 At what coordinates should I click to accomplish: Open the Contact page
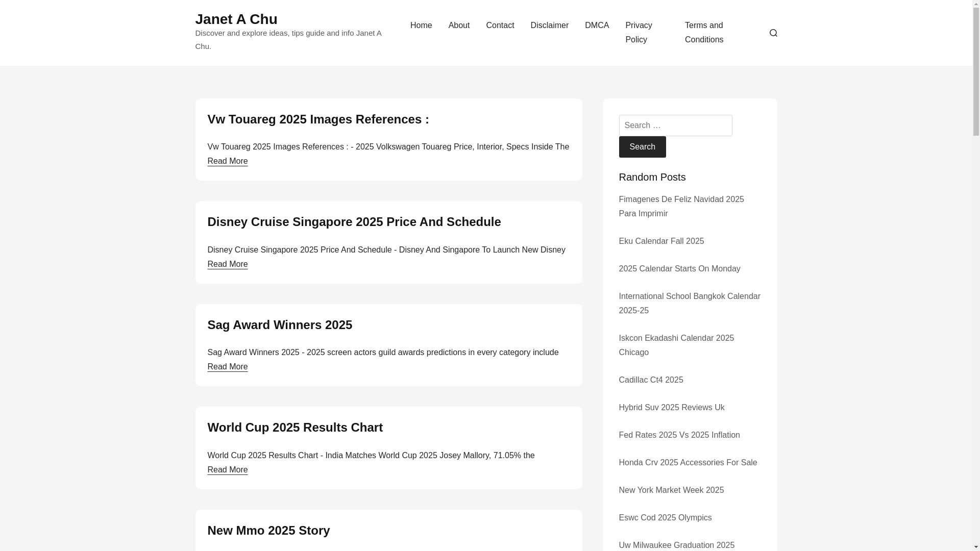pyautogui.click(x=500, y=26)
